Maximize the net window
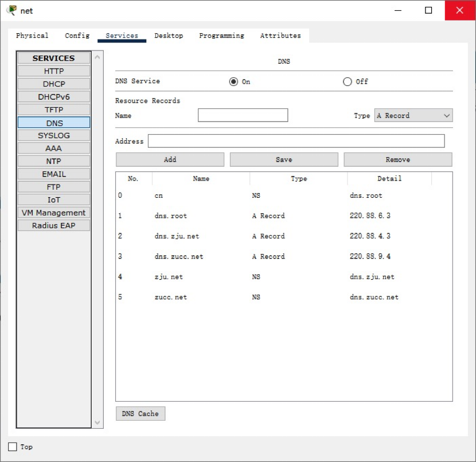 [x=428, y=10]
